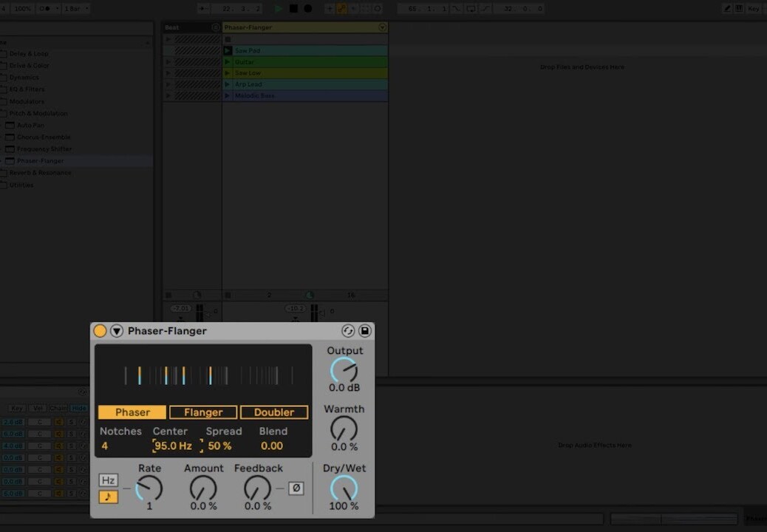
Task: Click the Output gain knob
Action: click(x=344, y=371)
